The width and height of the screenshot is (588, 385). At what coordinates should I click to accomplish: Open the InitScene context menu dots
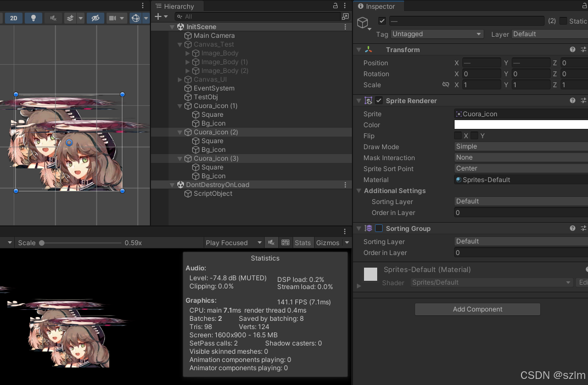pyautogui.click(x=345, y=27)
